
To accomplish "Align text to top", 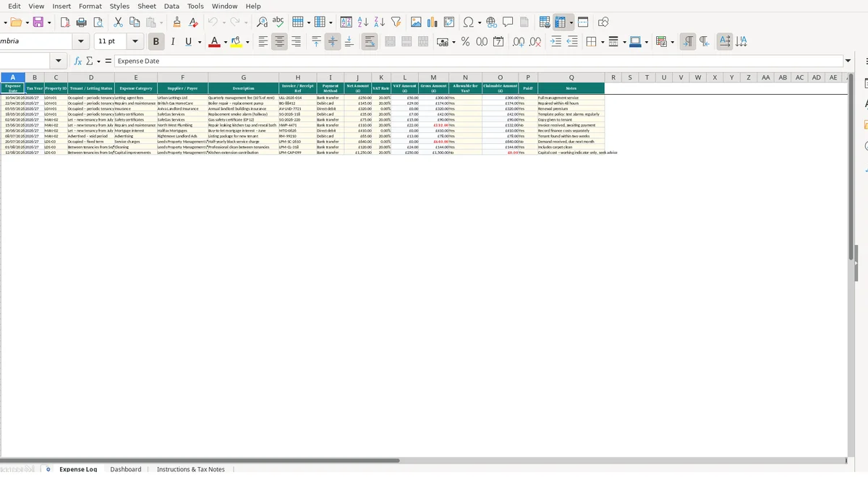I will (316, 42).
